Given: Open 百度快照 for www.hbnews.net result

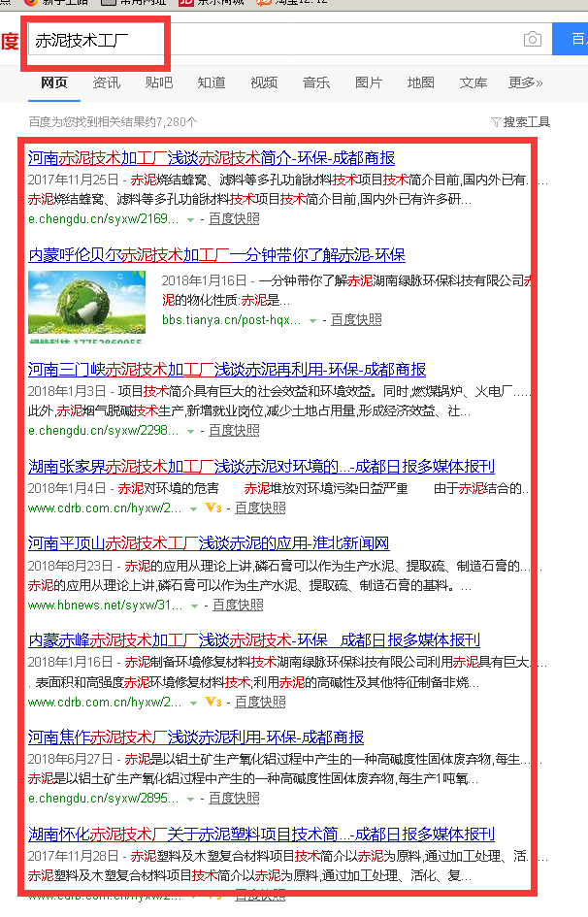Looking at the screenshot, I should [238, 606].
